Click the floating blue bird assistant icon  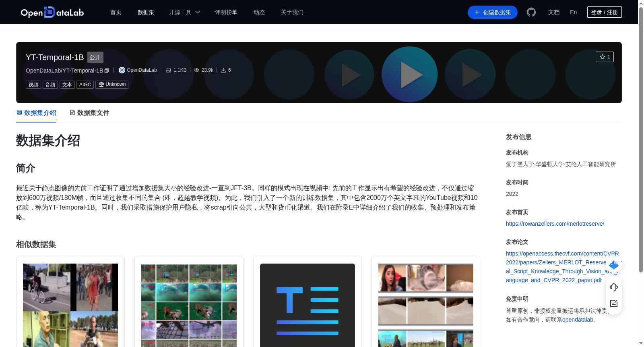[614, 265]
